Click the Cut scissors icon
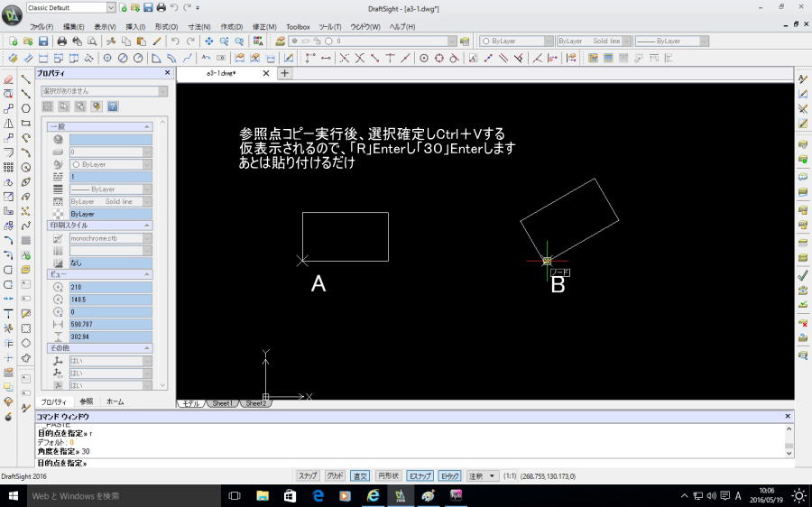812x507 pixels. (x=111, y=41)
